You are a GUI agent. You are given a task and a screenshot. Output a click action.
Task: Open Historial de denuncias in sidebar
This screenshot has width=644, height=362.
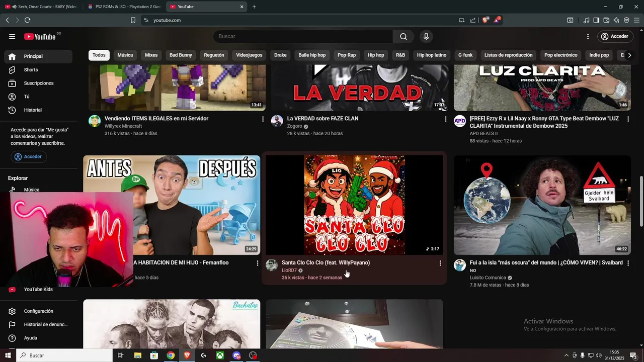coord(38,325)
